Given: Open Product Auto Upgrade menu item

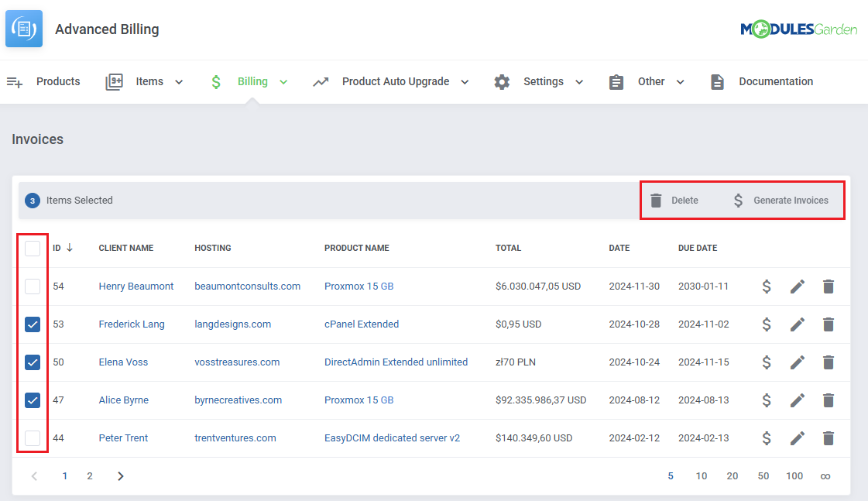Looking at the screenshot, I should click(395, 81).
